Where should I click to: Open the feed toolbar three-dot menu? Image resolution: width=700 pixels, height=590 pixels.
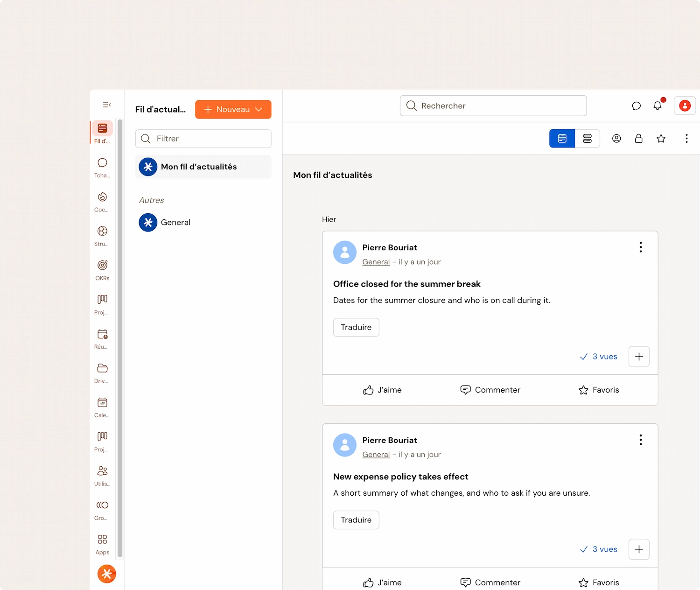[x=686, y=139]
